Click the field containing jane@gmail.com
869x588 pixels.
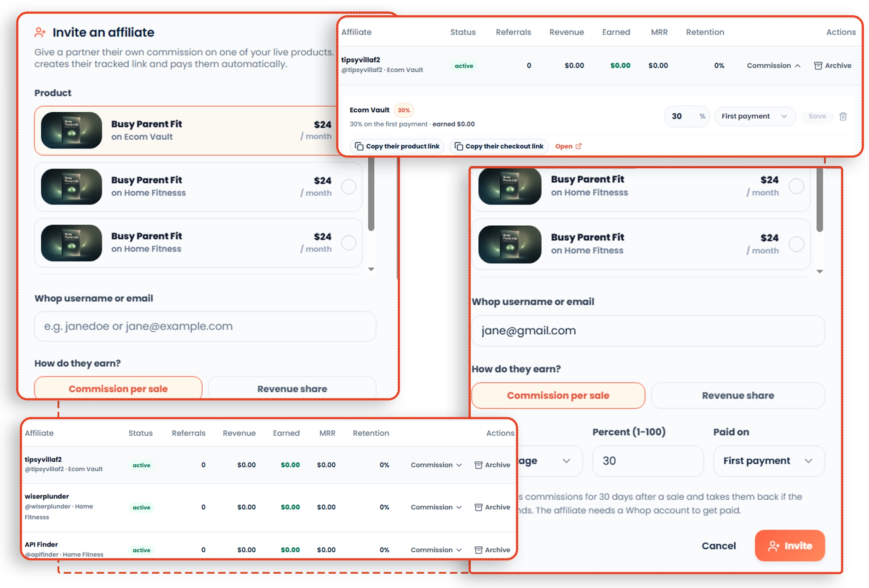(648, 331)
